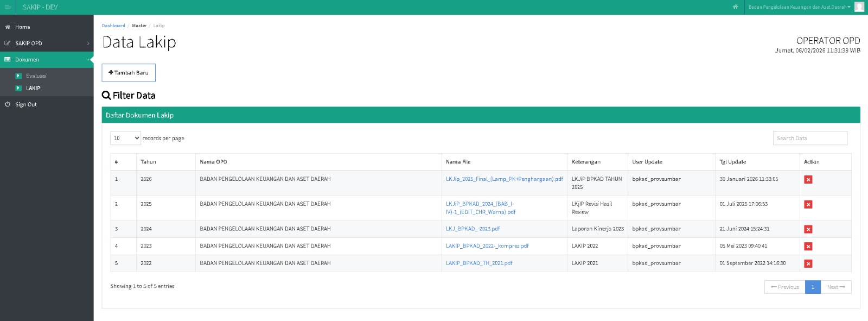Delete the LAKIP 2021 record
Screen dimensions: 868x321
pyautogui.click(x=808, y=264)
